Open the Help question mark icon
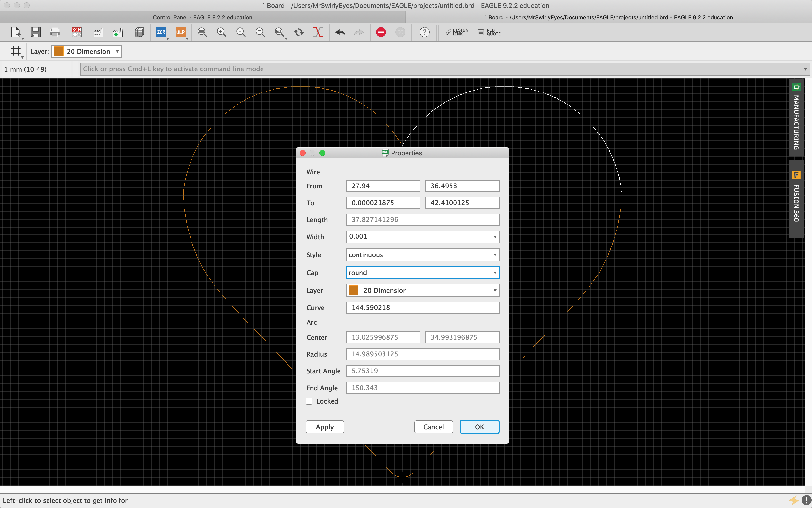This screenshot has height=508, width=812. 424,32
